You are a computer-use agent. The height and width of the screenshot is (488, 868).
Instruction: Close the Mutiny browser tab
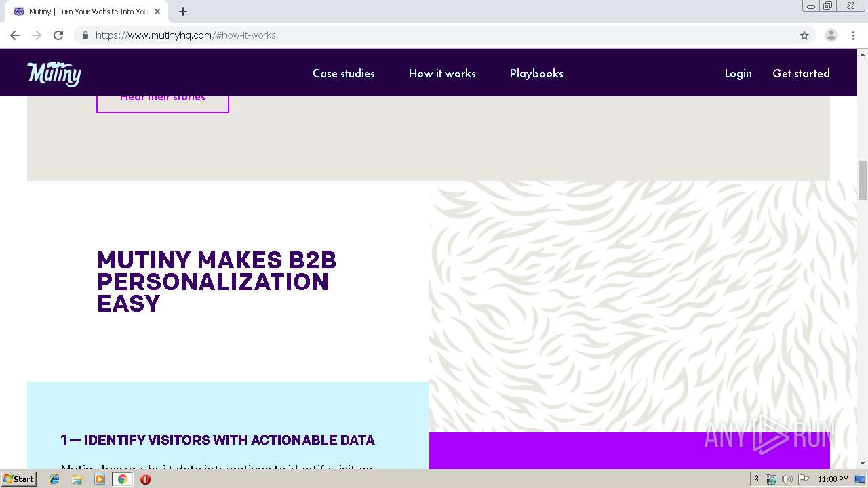(157, 12)
